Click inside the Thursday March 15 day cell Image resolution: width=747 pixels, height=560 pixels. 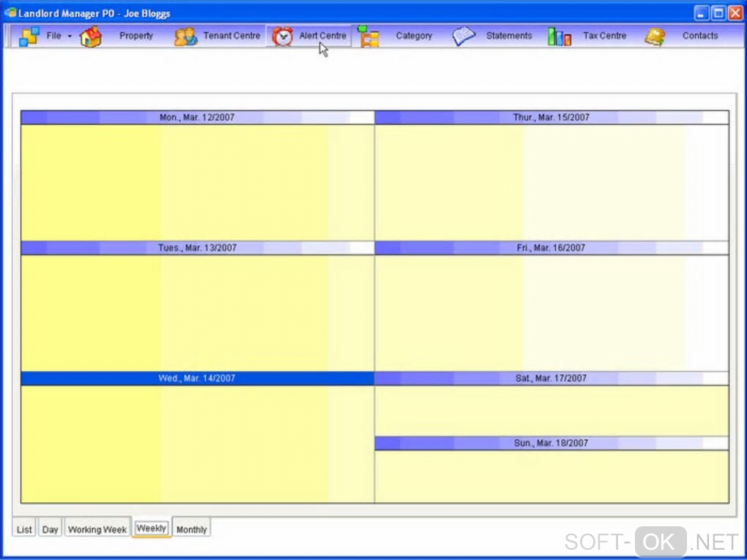[x=551, y=182]
